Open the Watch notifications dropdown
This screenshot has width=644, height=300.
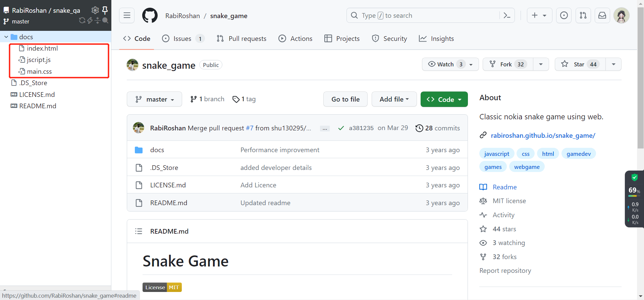(x=450, y=64)
